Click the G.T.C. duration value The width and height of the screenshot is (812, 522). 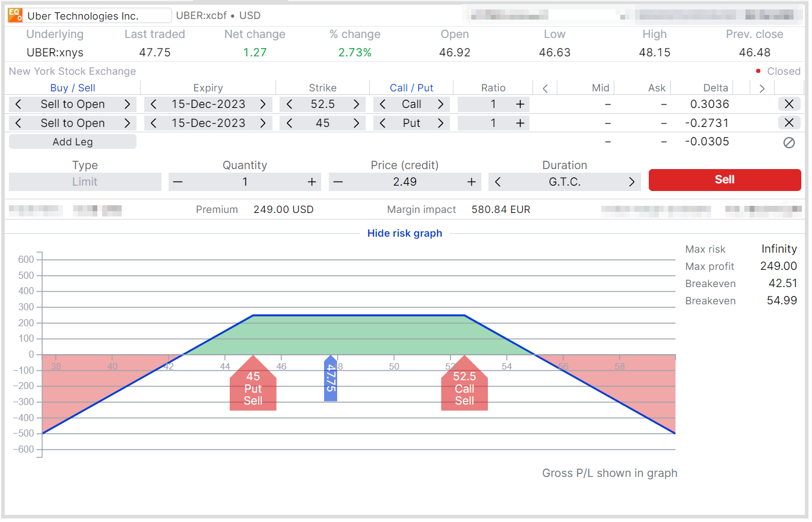coord(564,182)
